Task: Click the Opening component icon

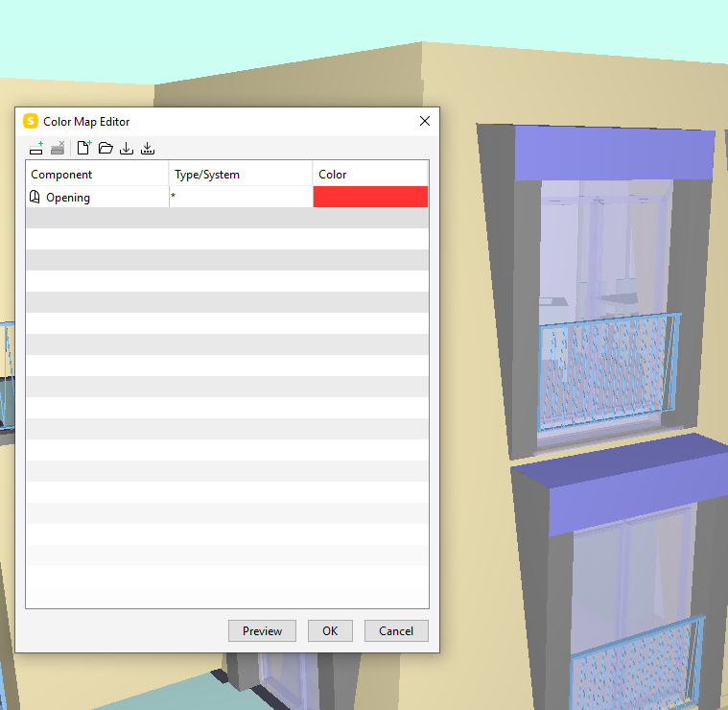Action: (35, 197)
